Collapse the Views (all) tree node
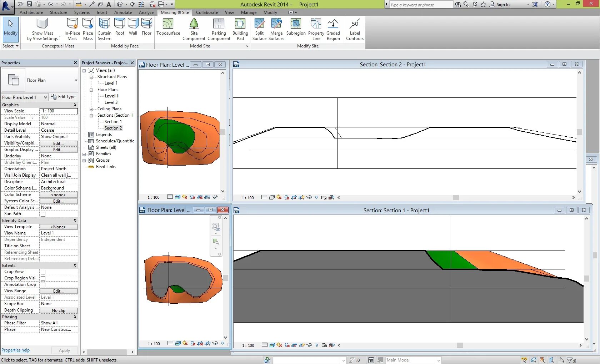The image size is (600, 364). (84, 71)
